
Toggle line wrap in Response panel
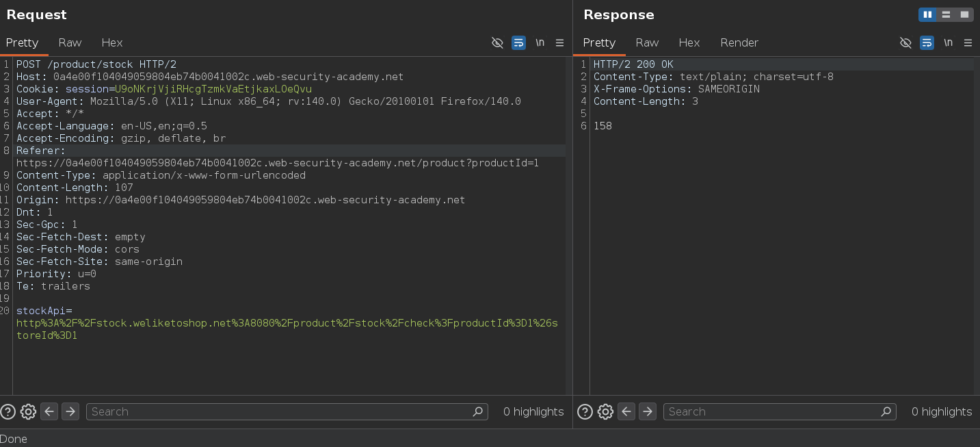(x=927, y=42)
